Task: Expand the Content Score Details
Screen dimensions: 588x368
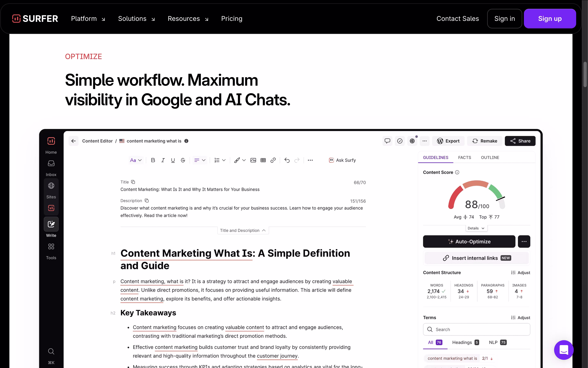Action: 476,228
